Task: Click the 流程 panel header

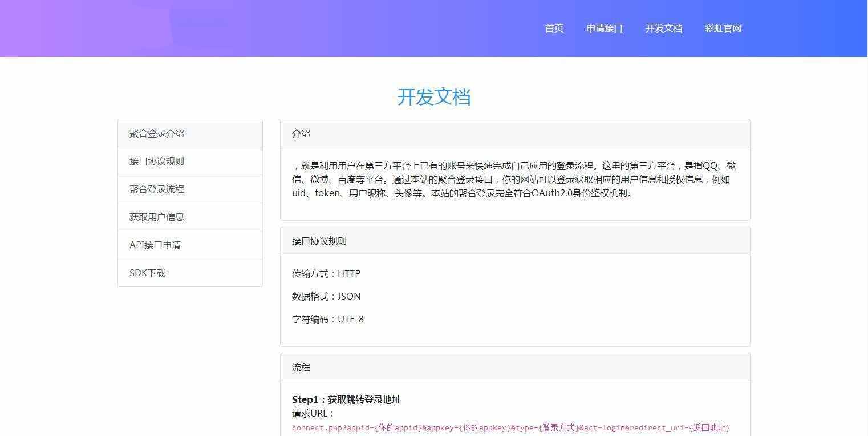Action: tap(515, 367)
